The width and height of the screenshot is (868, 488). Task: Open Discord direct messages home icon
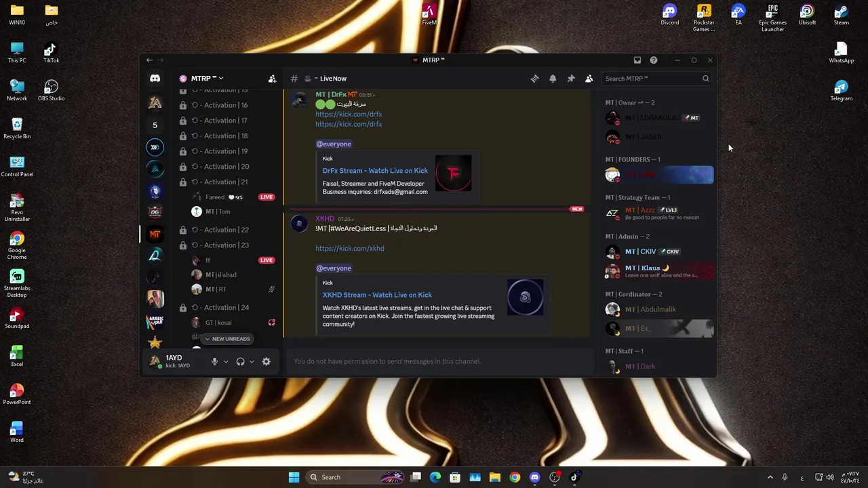[155, 79]
